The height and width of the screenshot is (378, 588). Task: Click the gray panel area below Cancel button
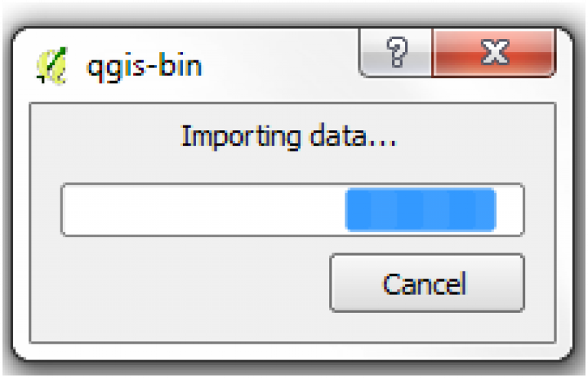(x=426, y=327)
